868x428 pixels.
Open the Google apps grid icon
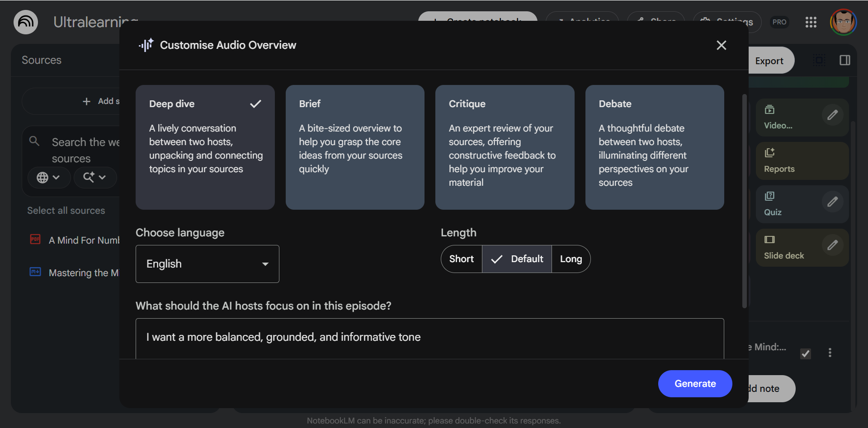click(811, 22)
